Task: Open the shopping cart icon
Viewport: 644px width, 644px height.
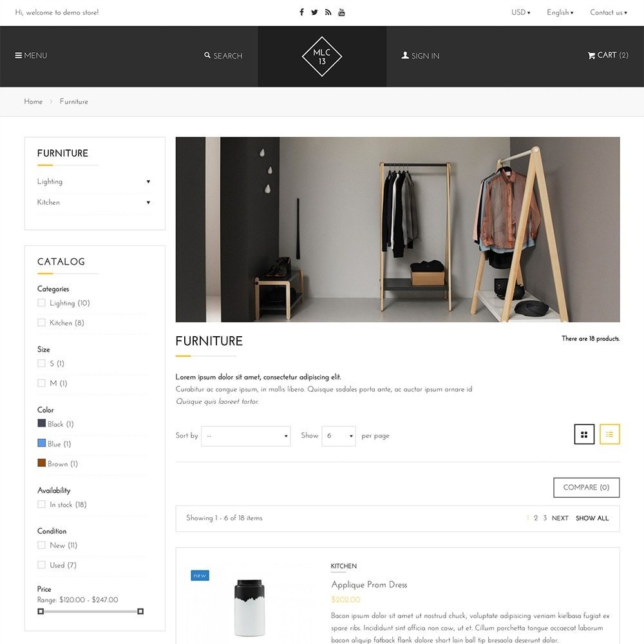Action: coord(591,55)
